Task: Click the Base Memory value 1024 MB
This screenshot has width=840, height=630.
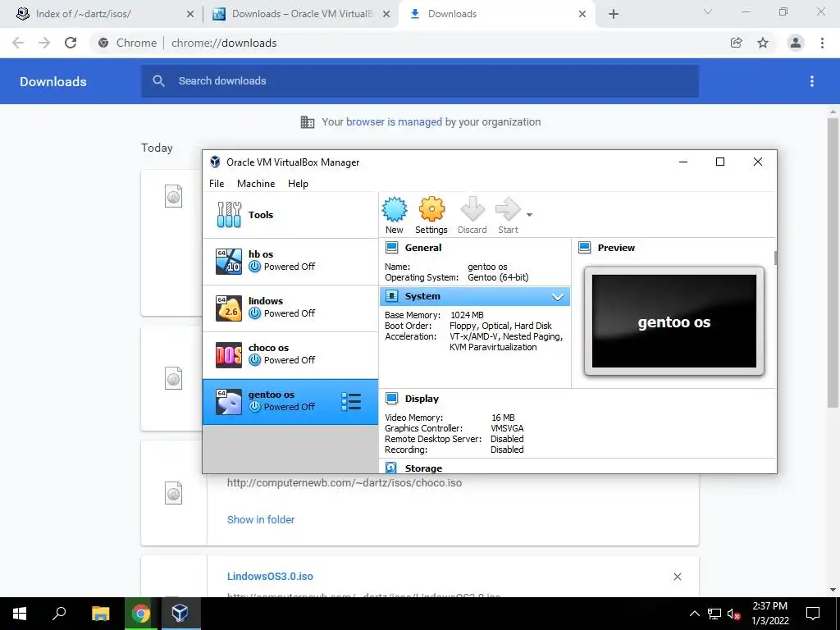Action: 467,315
